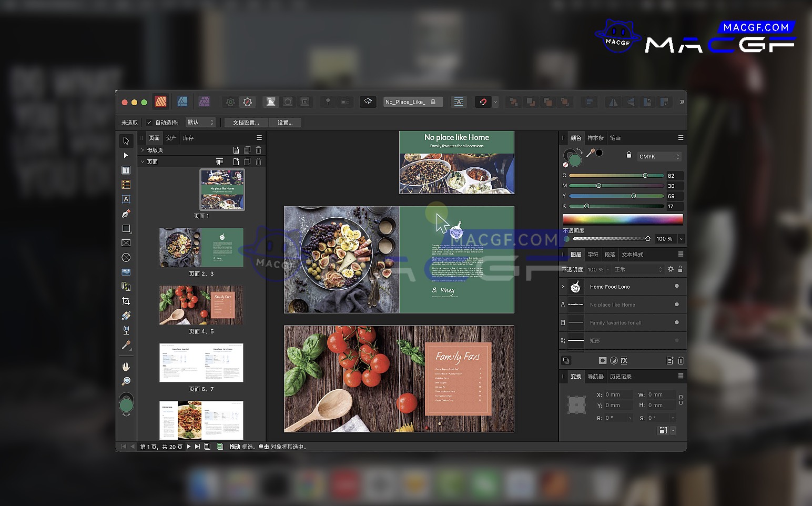This screenshot has width=812, height=506.
Task: Open the 历史记录 tab
Action: tap(621, 377)
